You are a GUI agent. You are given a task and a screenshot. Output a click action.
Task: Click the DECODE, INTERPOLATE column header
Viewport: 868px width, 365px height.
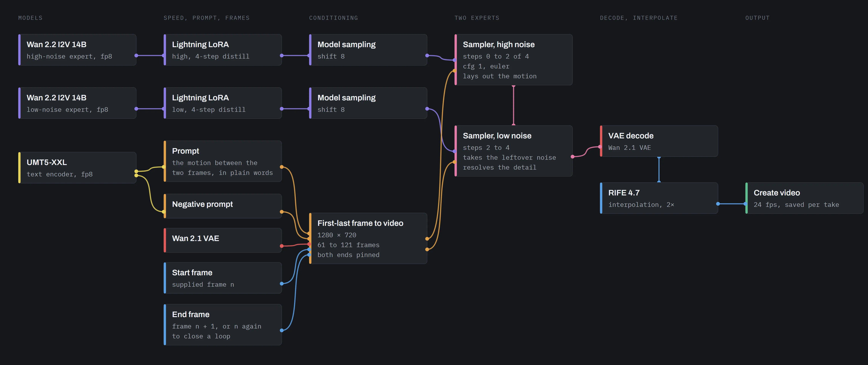click(x=639, y=18)
